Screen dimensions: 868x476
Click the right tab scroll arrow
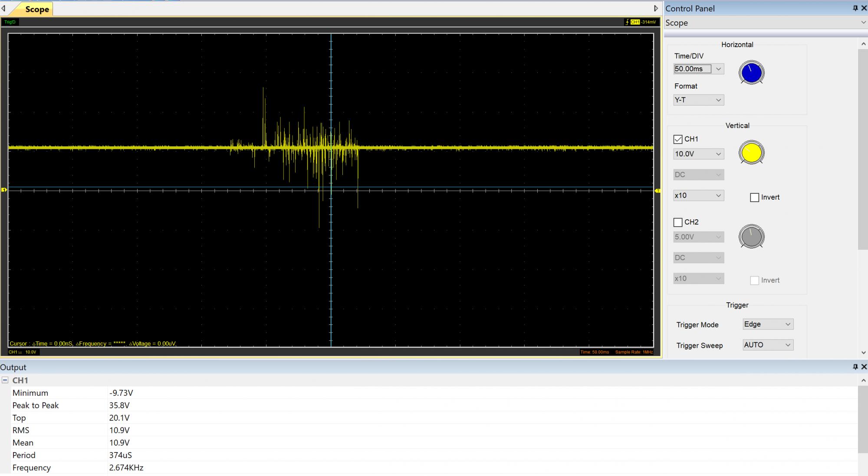point(656,8)
